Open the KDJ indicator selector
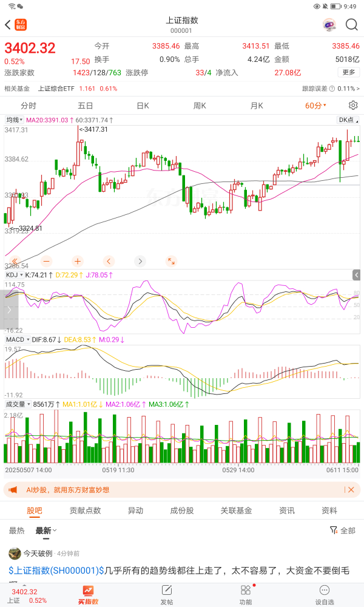364x607 pixels. click(x=13, y=275)
